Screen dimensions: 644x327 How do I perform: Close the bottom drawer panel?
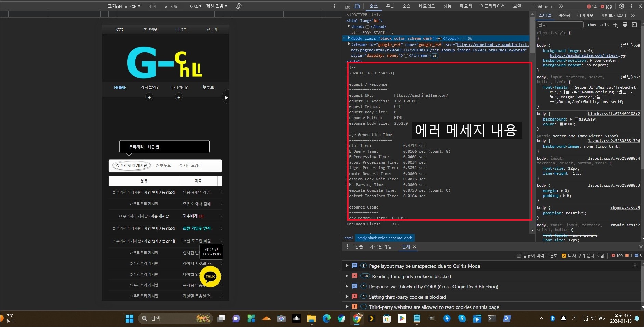[641, 247]
